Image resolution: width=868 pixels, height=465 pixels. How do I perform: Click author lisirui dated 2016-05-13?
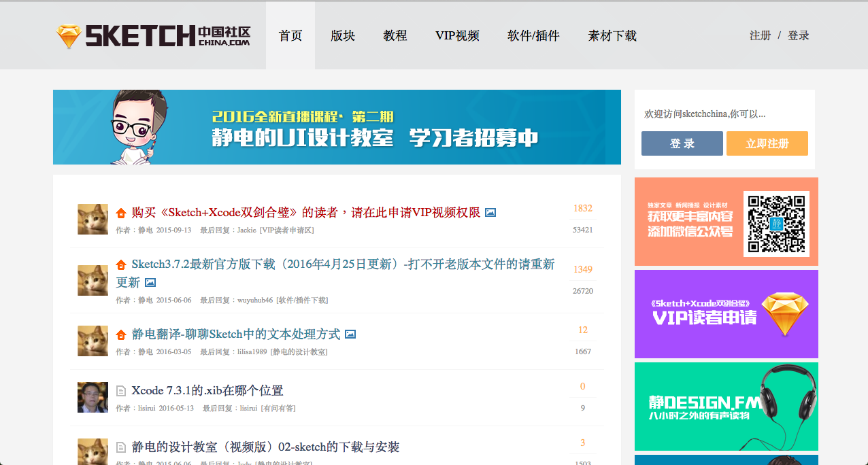point(147,408)
